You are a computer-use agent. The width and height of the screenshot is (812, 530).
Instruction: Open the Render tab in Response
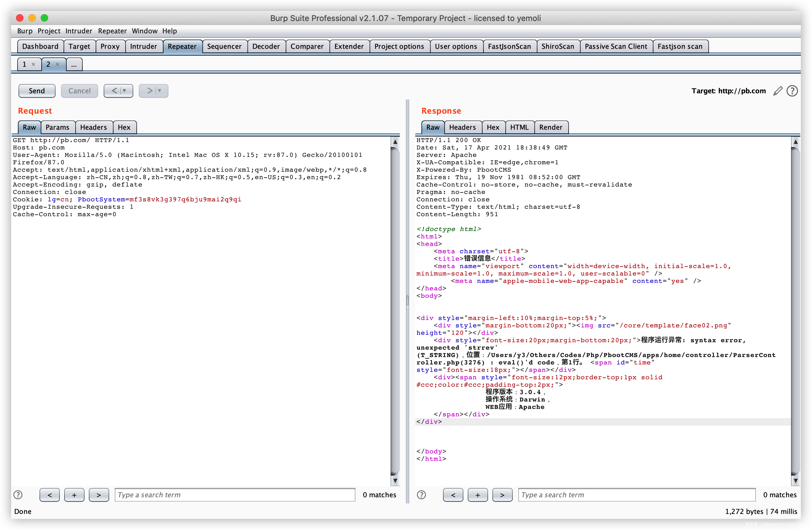pyautogui.click(x=550, y=127)
